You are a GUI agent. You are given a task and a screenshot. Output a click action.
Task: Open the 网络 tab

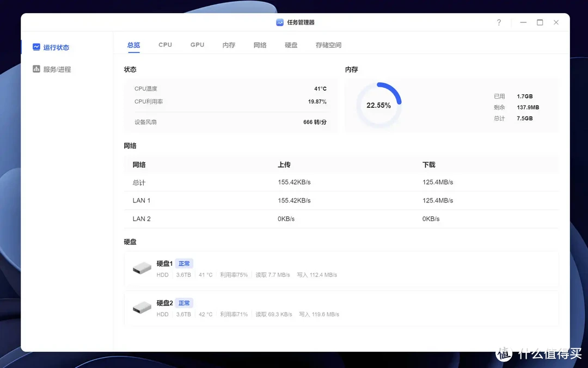coord(260,45)
